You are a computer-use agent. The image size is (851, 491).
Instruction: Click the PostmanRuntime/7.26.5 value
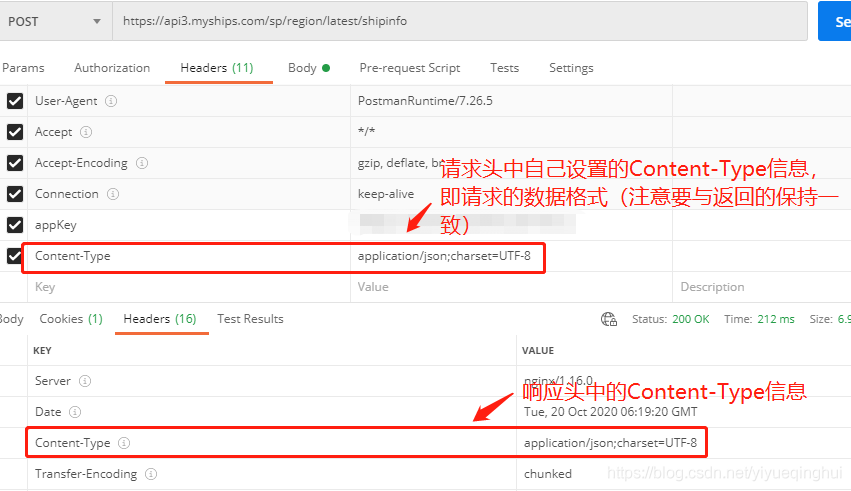click(x=425, y=101)
